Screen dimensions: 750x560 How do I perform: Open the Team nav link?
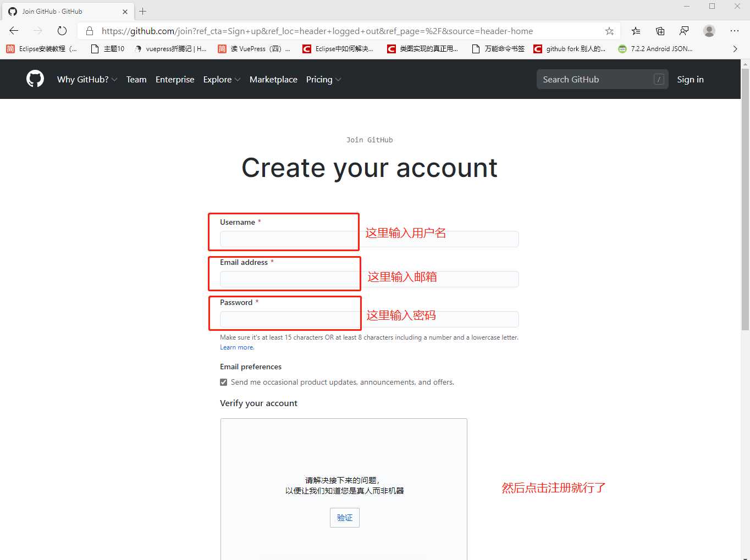tap(136, 80)
